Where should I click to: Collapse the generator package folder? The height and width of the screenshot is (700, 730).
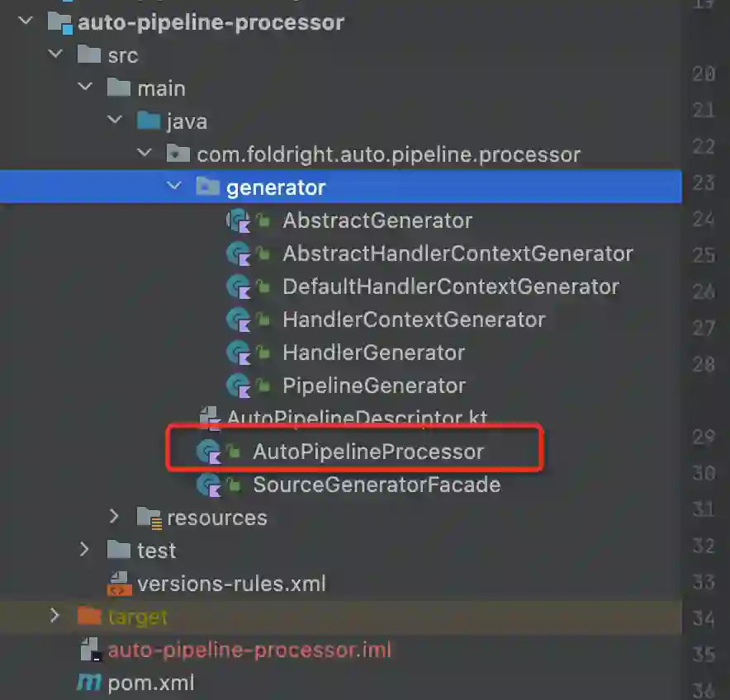[174, 187]
